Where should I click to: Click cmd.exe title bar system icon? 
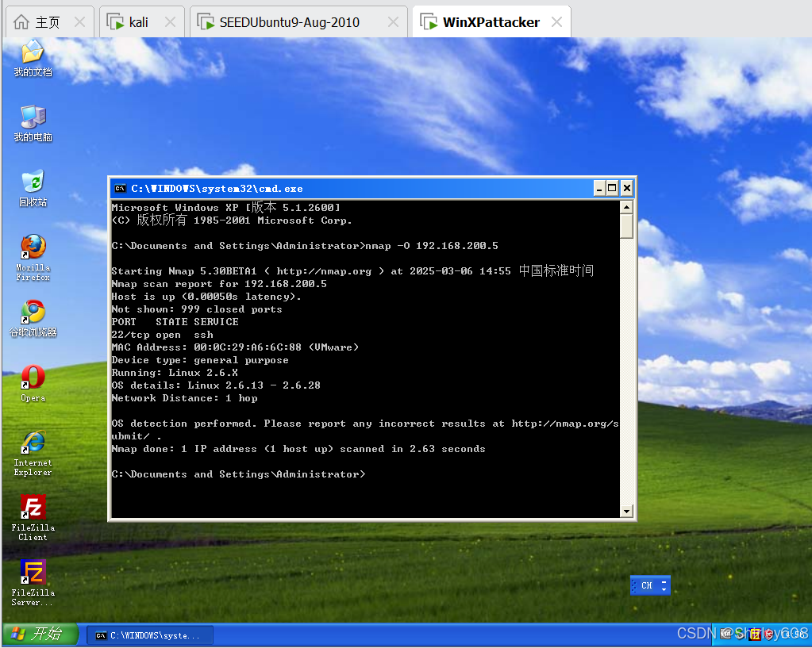(120, 189)
